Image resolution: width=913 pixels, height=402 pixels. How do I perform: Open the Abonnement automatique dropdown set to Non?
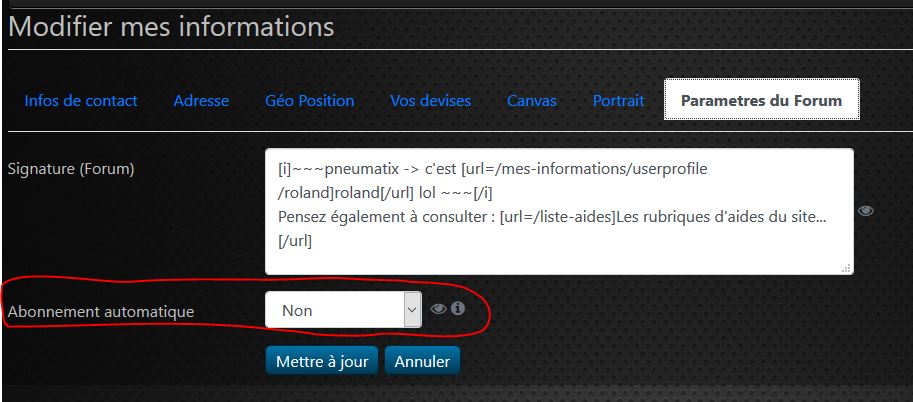(x=343, y=310)
